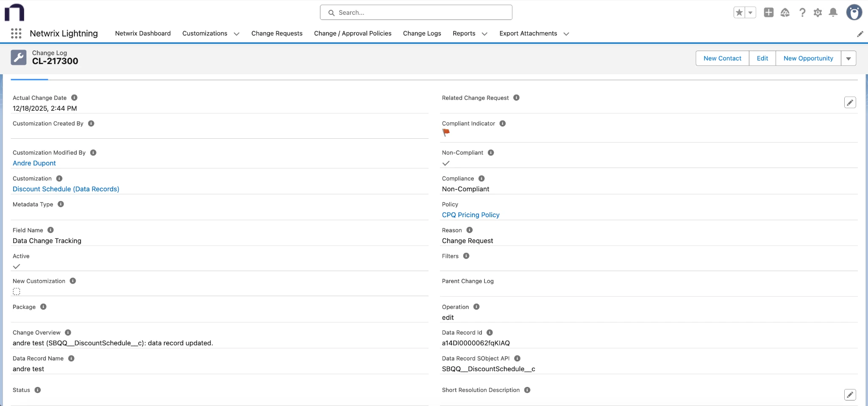Open more actions dropdown beside New Opportunity
Screen dimensions: 868x406
(x=849, y=59)
